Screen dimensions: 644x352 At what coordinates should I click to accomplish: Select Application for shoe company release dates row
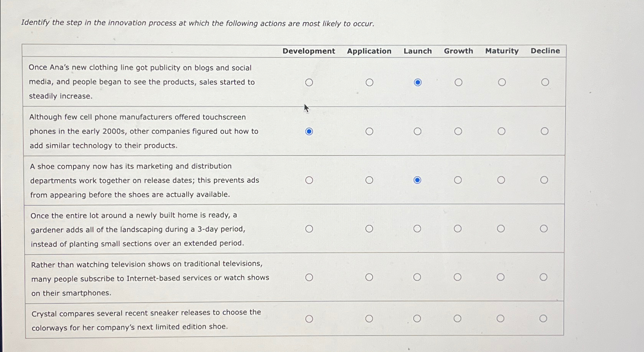point(369,180)
